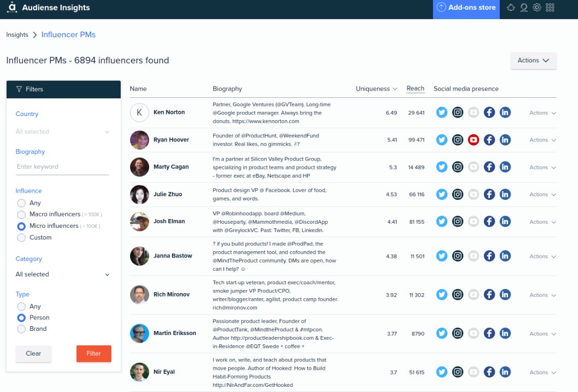
Task: Click Marty Cagan's avatar thumbnail
Action: click(139, 167)
